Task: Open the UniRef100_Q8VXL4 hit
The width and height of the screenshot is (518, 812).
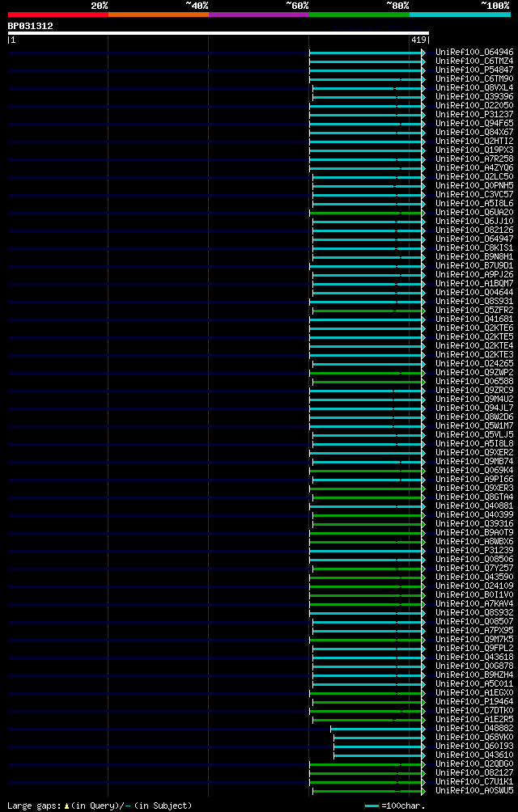Action: click(474, 88)
